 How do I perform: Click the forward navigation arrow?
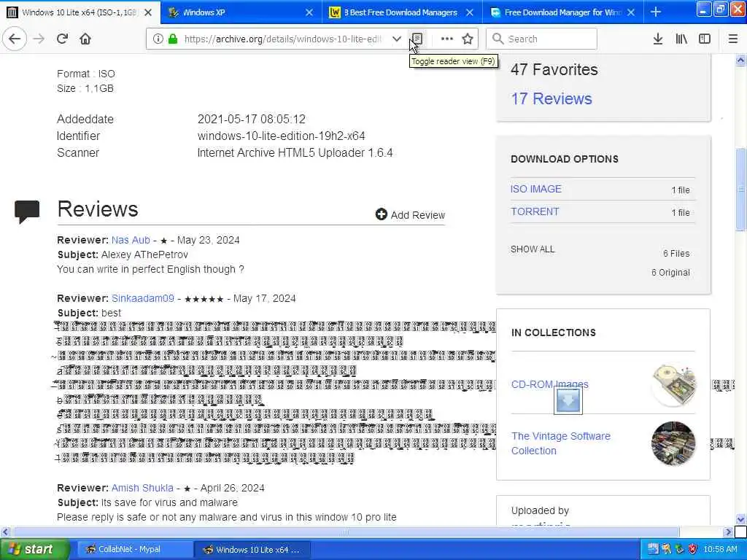point(39,39)
